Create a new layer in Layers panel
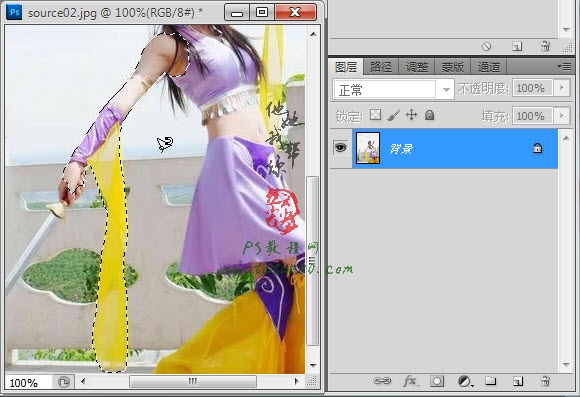580x397 pixels. [517, 381]
